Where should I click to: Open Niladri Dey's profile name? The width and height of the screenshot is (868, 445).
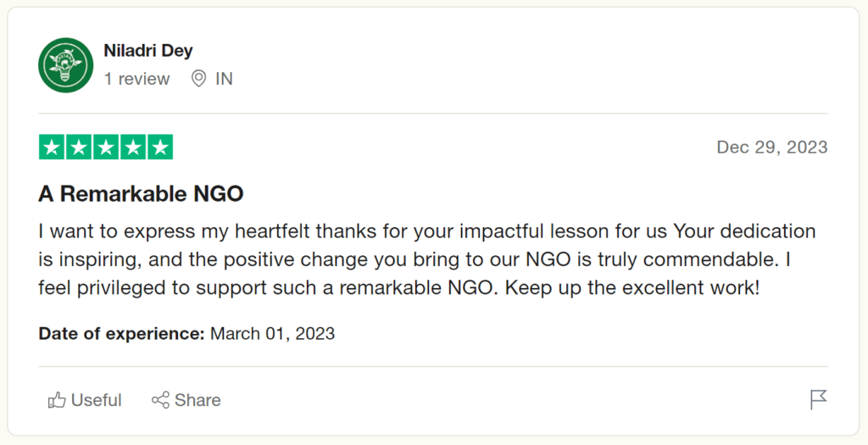point(148,50)
